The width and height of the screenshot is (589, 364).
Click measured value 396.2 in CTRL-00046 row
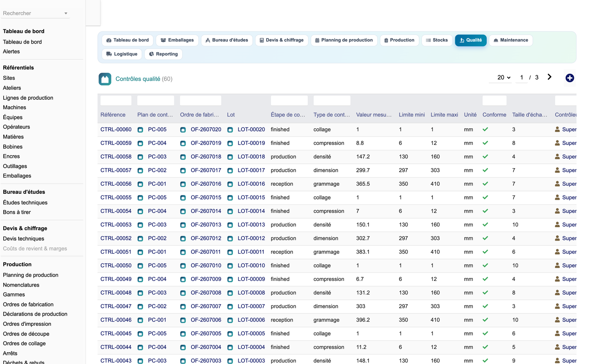tap(363, 320)
